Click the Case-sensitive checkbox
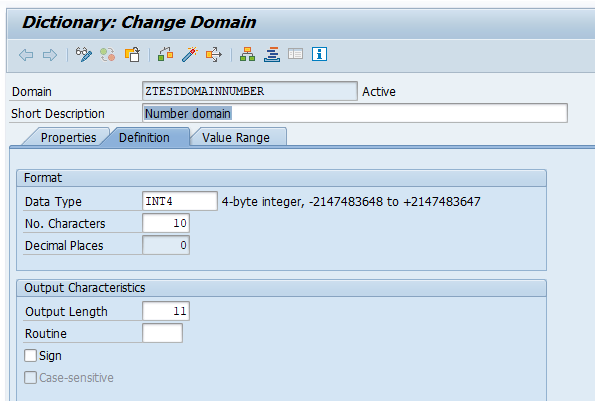This screenshot has width=595, height=401. pyautogui.click(x=30, y=378)
